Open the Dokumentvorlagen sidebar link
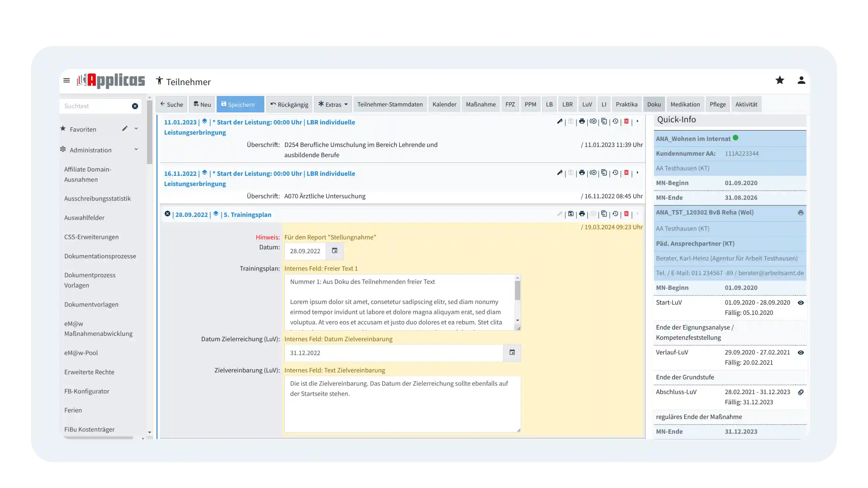 [91, 304]
